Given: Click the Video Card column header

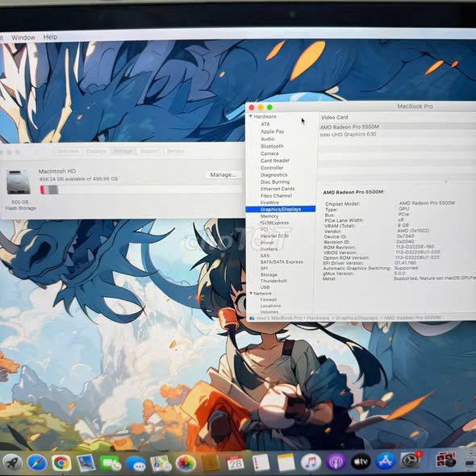Looking at the screenshot, I should pyautogui.click(x=335, y=117).
